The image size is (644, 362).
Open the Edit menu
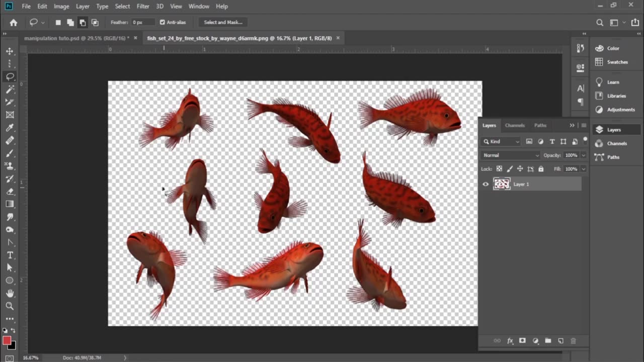point(42,6)
